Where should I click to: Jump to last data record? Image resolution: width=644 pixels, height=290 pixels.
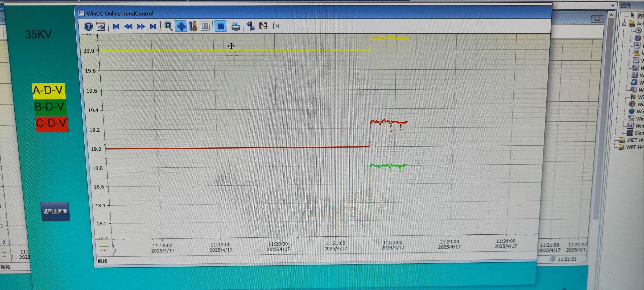click(x=153, y=26)
